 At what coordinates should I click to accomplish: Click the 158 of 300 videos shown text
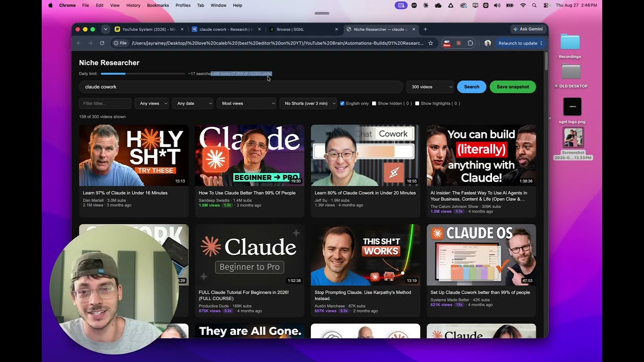(x=102, y=117)
